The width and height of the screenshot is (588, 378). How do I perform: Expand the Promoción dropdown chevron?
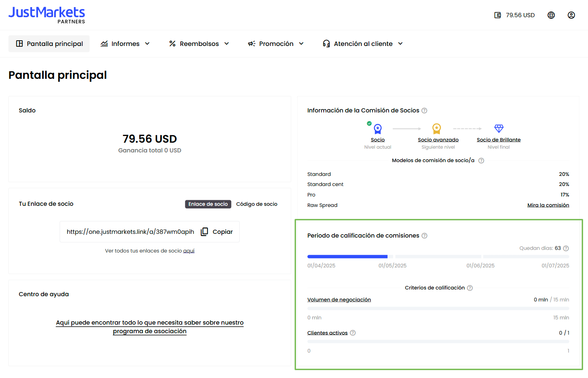pyautogui.click(x=301, y=44)
